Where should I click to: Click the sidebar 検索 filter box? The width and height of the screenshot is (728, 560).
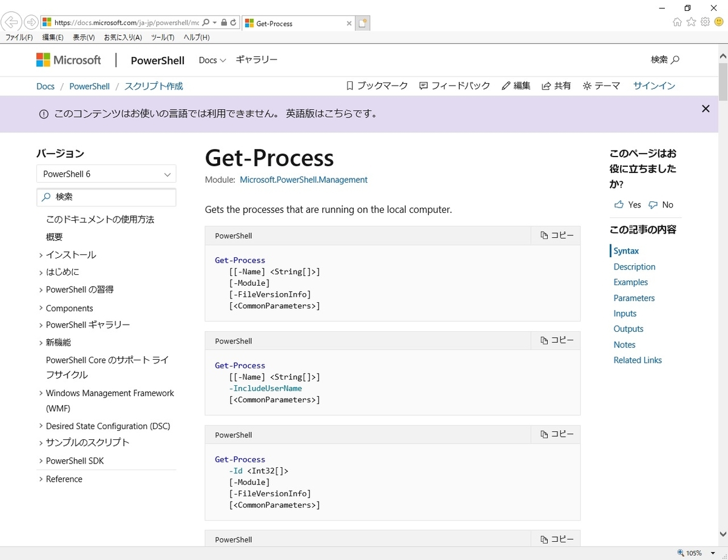point(106,197)
